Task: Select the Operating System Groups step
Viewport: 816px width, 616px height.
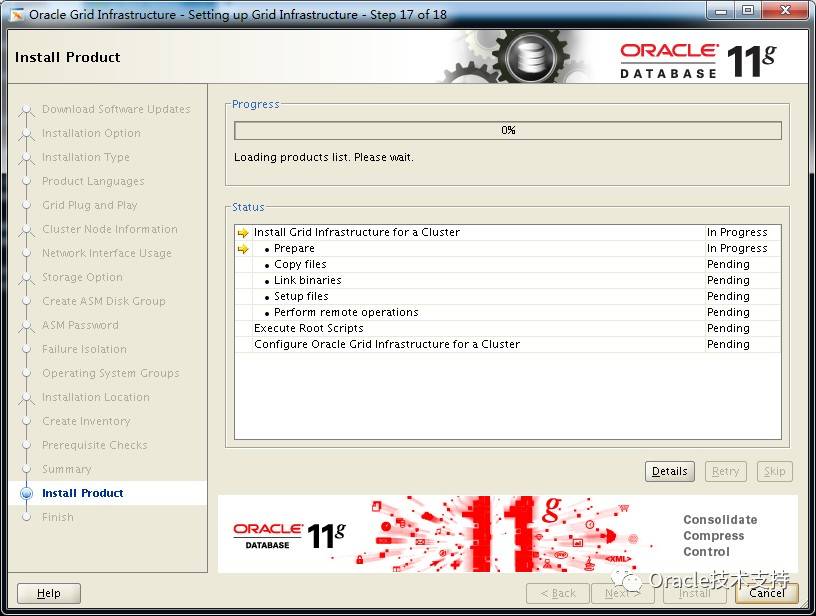Action: coord(111,373)
